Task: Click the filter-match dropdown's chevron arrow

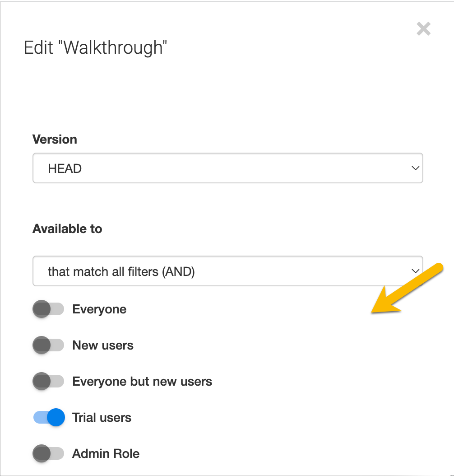Action: point(415,271)
